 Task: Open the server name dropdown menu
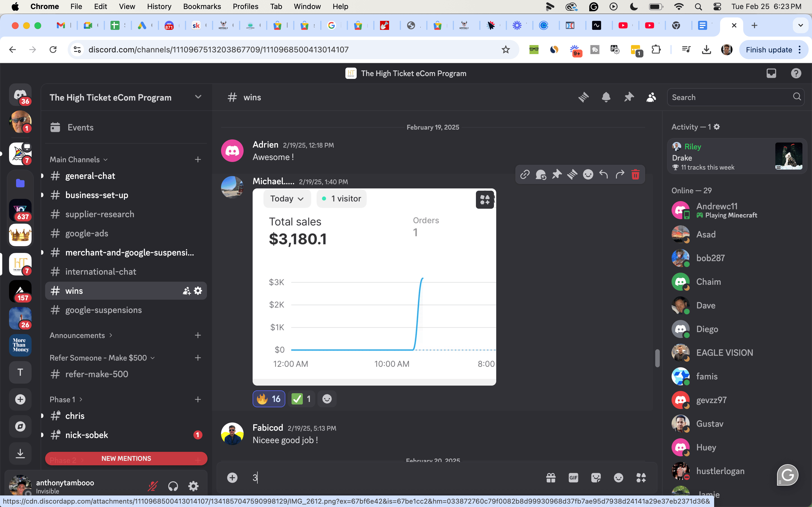pos(198,97)
